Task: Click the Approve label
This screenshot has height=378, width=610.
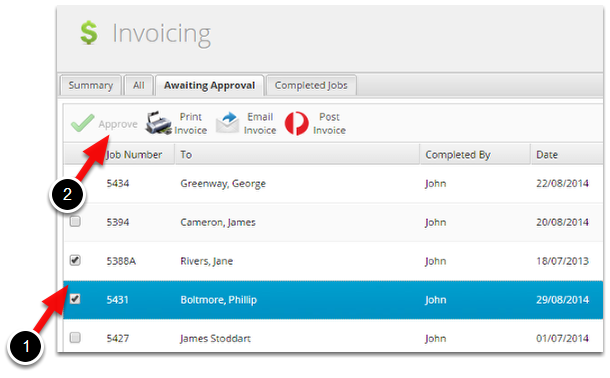Action: coord(118,124)
